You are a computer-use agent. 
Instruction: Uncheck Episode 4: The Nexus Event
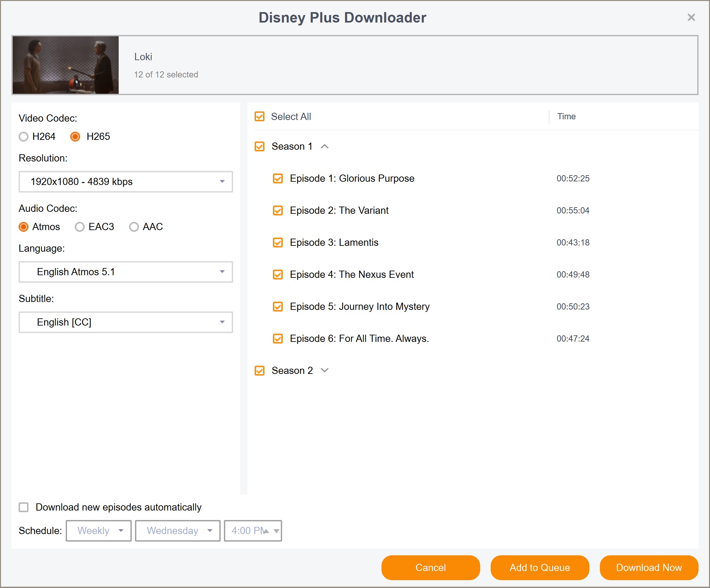pyautogui.click(x=278, y=275)
